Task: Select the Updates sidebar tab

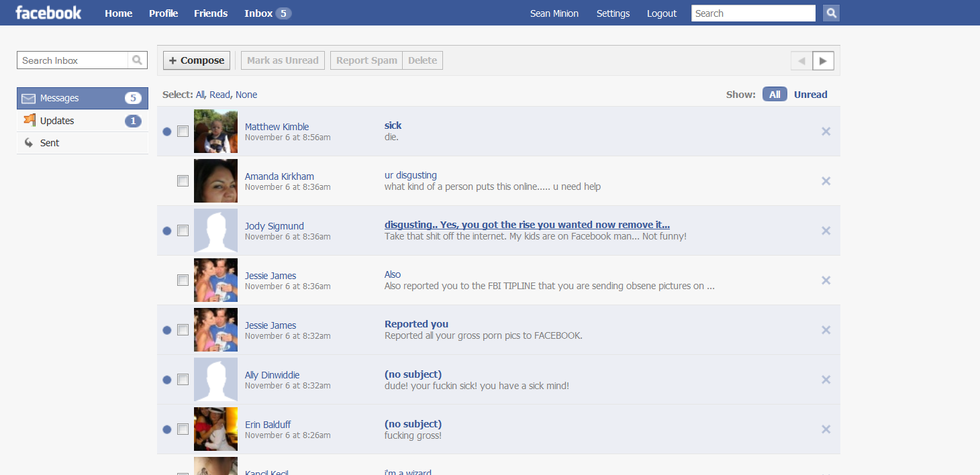Action: [83, 121]
